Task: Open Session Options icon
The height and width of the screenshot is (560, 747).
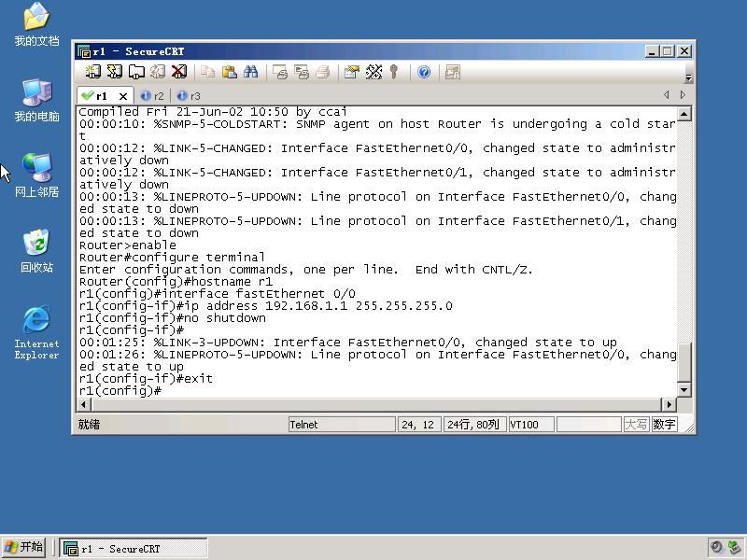Action: point(352,72)
